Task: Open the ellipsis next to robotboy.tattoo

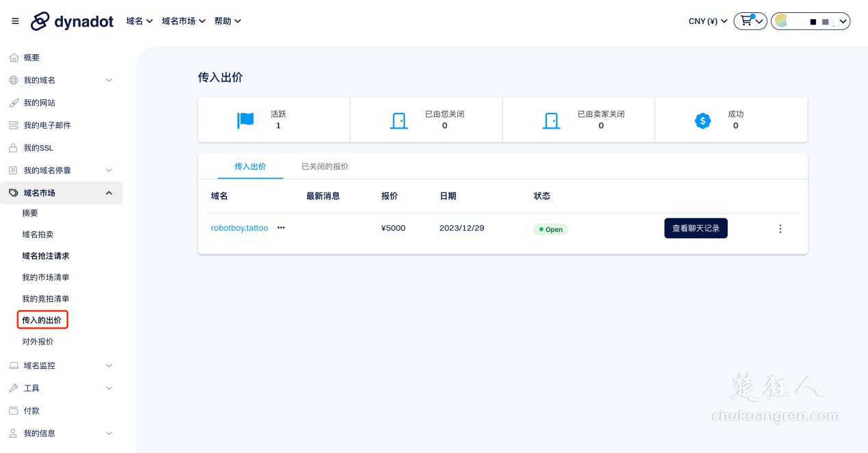Action: click(280, 228)
